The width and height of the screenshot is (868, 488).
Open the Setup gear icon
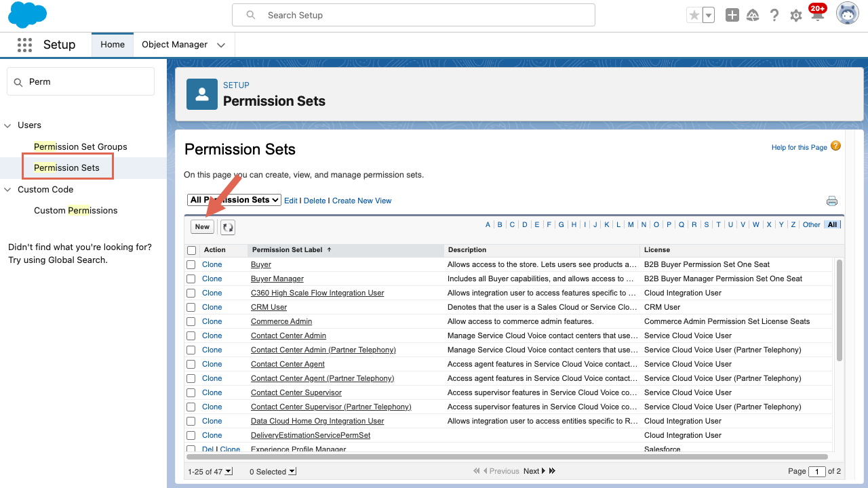tap(796, 16)
